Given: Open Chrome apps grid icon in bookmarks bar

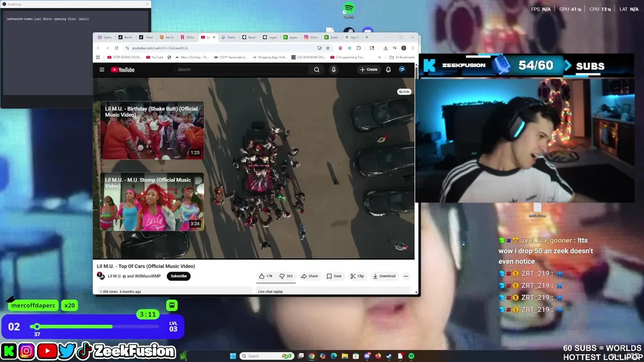Looking at the screenshot, I should [98, 57].
